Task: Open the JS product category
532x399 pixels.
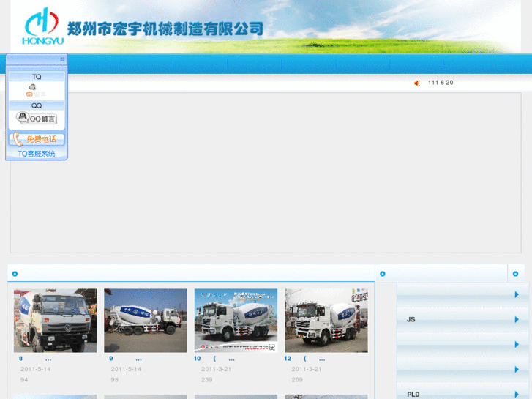Action: (x=411, y=319)
